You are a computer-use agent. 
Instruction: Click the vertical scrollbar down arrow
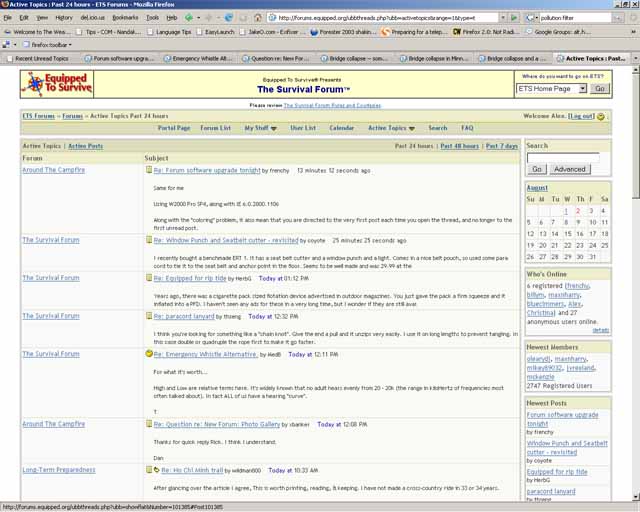click(636, 496)
